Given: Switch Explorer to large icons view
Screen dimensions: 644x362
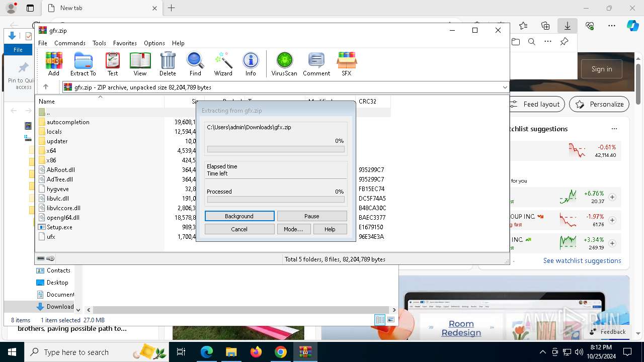Looking at the screenshot, I should pyautogui.click(x=391, y=320).
